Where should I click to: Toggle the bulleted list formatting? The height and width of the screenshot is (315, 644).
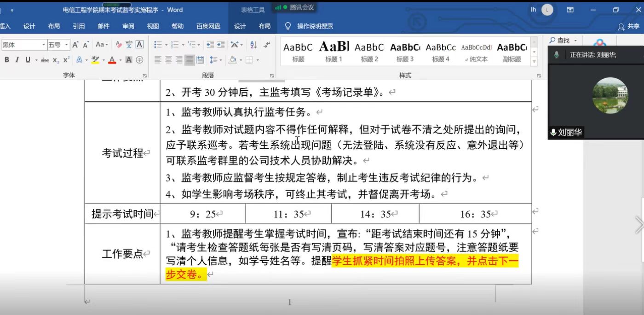pos(158,44)
